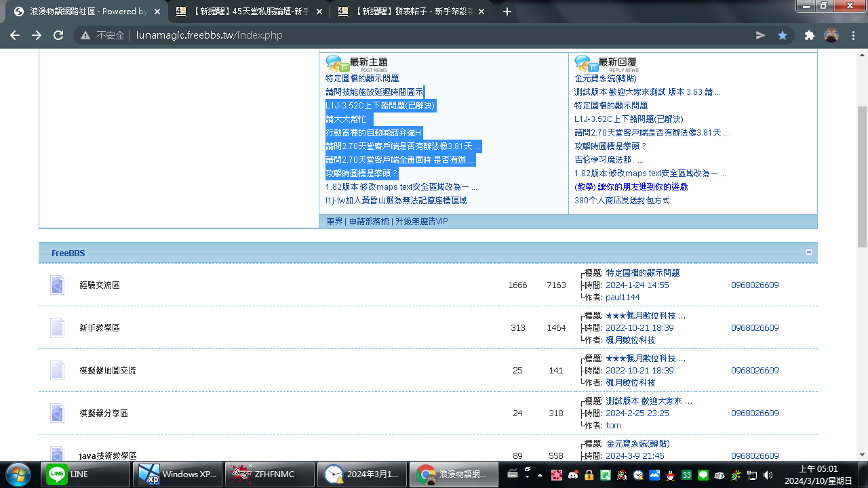Click the 最新主題 post news icon

click(337, 64)
